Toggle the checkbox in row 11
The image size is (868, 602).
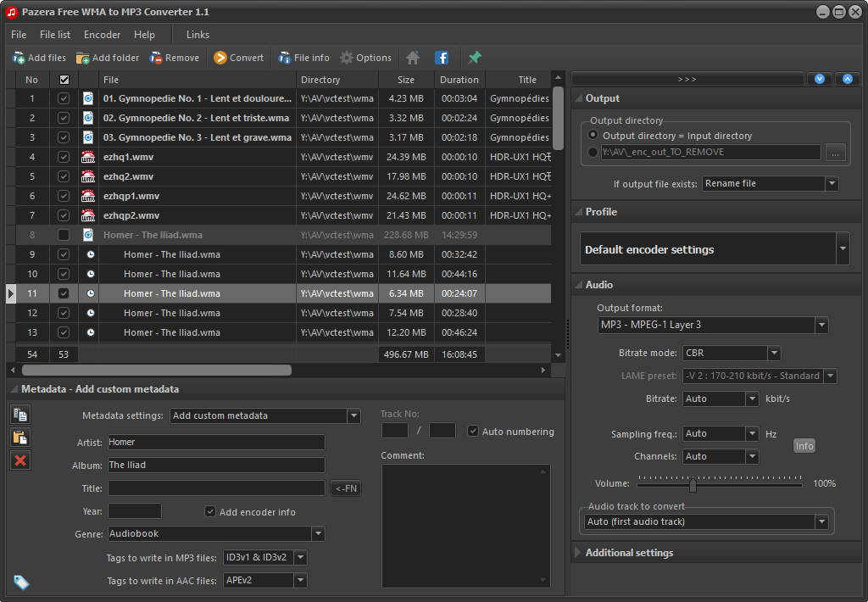coord(64,293)
